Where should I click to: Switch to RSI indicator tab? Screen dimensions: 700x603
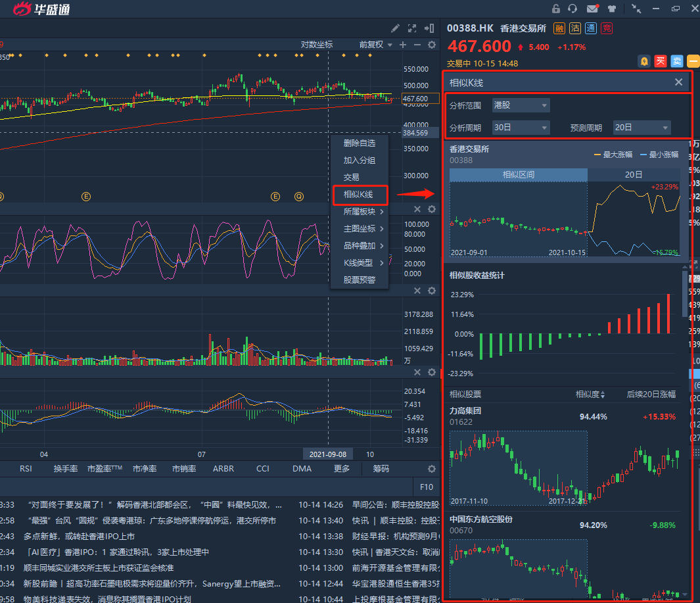pyautogui.click(x=26, y=469)
